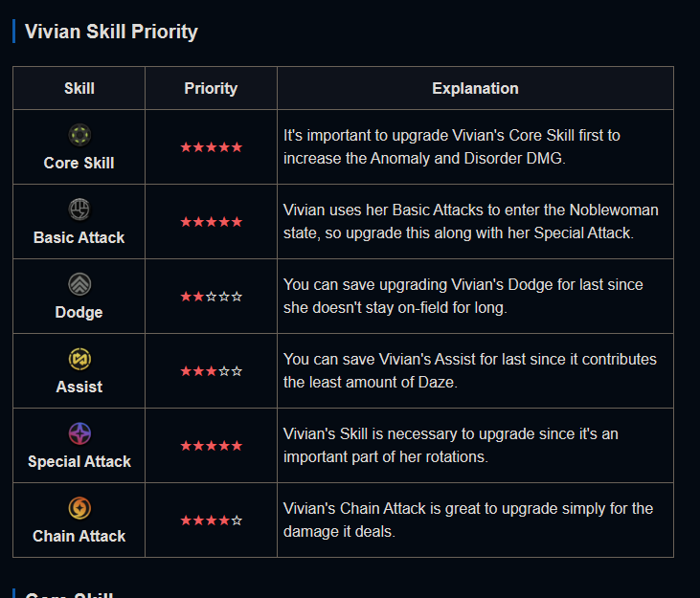Click the Explanation column header
Screen dimensions: 700x598
pyautogui.click(x=475, y=88)
